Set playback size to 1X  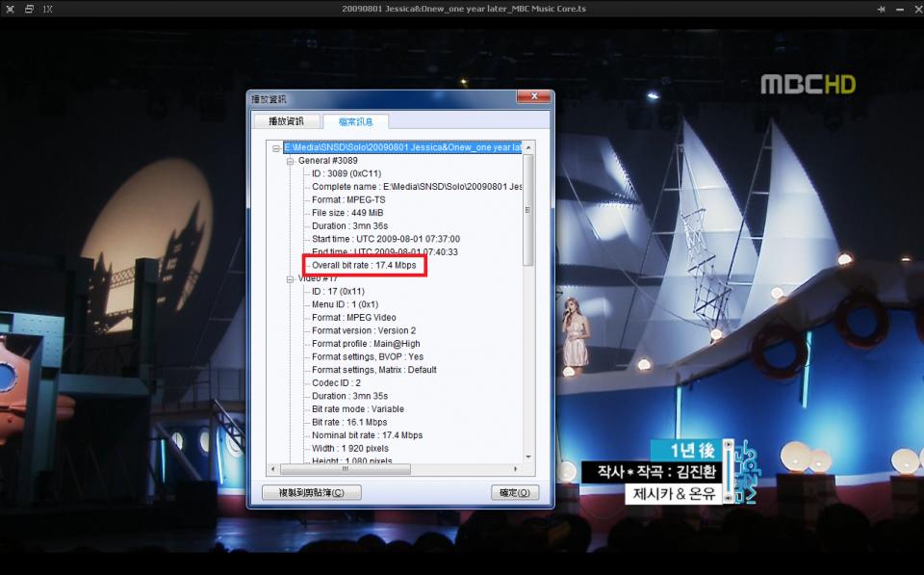pos(48,9)
